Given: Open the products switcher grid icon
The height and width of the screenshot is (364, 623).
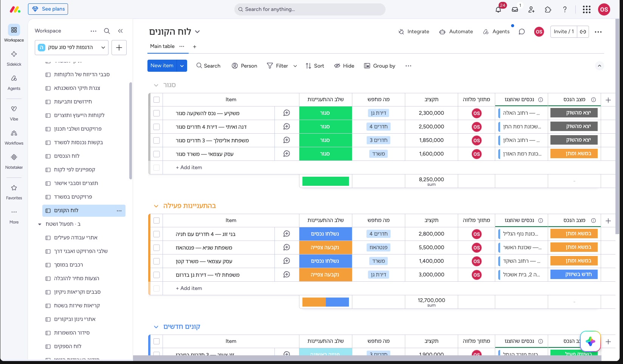Looking at the screenshot, I should [x=587, y=9].
